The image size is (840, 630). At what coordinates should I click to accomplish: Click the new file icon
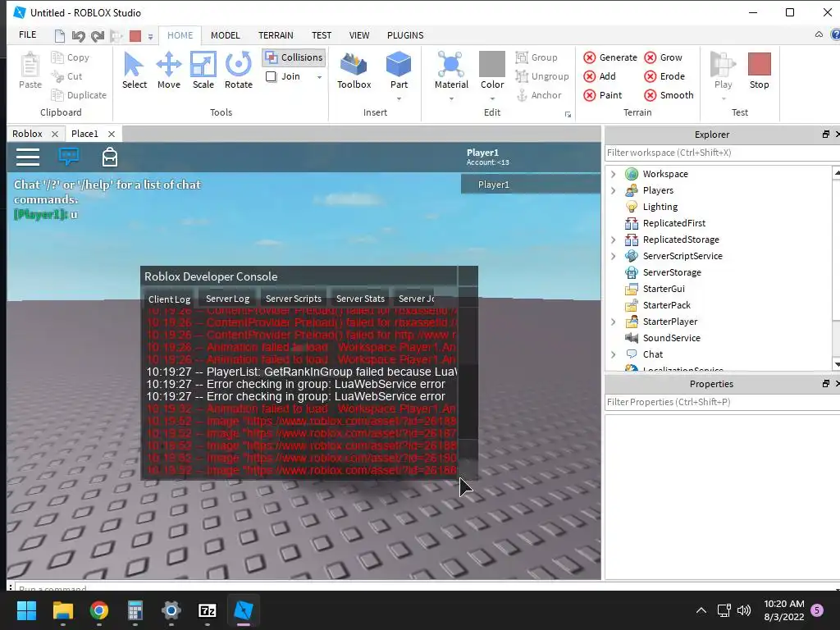click(x=59, y=36)
